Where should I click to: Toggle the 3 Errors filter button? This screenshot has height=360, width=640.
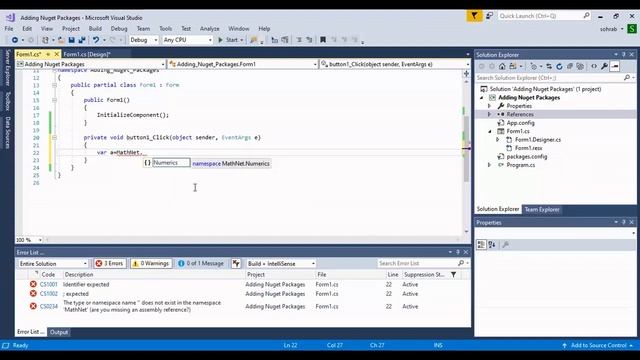(109, 264)
